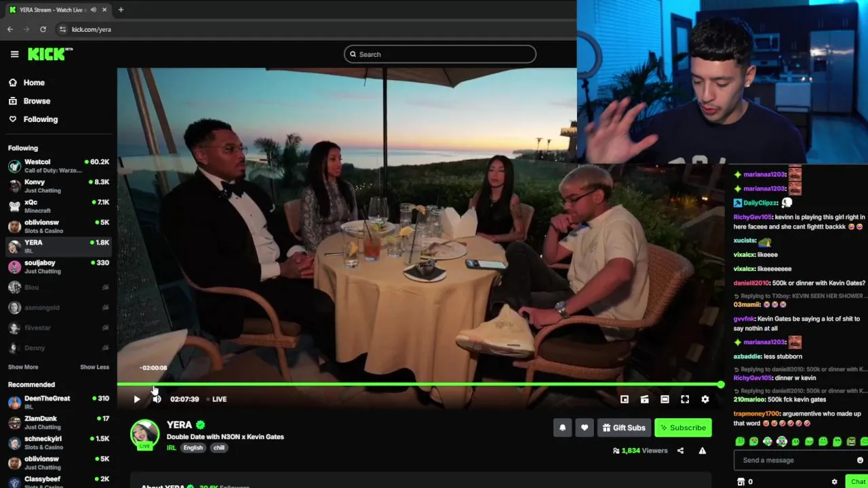Image resolution: width=868 pixels, height=488 pixels.
Task: Open DeenTheGreat recommended channel
Action: tap(58, 402)
